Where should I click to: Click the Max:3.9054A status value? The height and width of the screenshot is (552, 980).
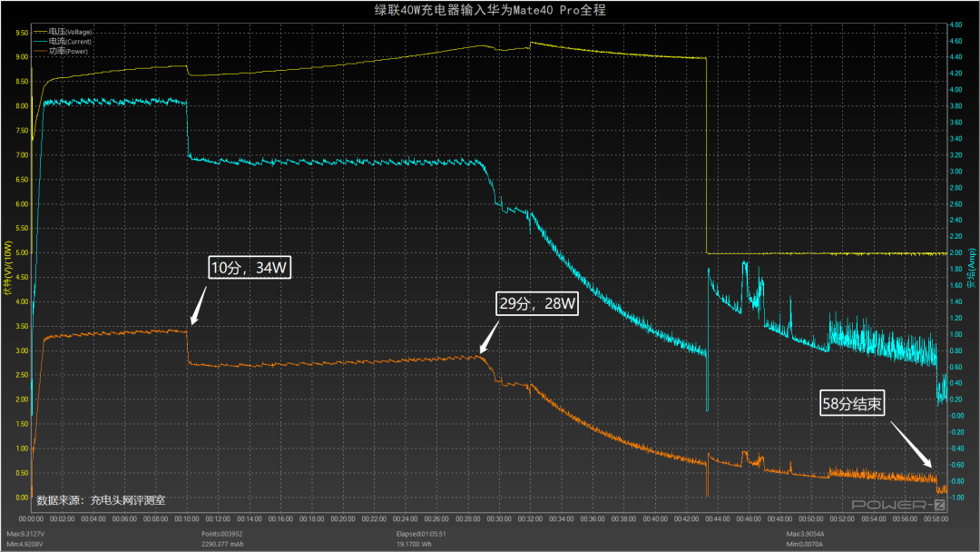coord(806,534)
